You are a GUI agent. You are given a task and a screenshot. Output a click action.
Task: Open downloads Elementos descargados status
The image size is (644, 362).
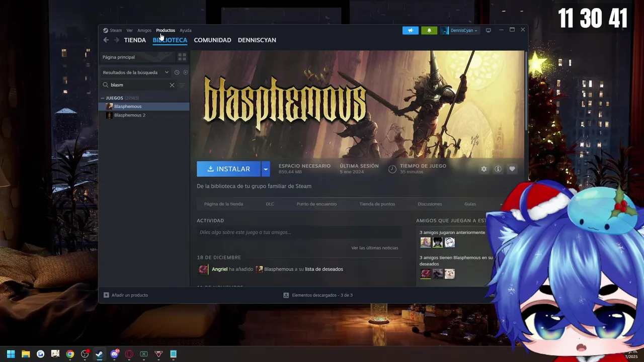pos(318,295)
